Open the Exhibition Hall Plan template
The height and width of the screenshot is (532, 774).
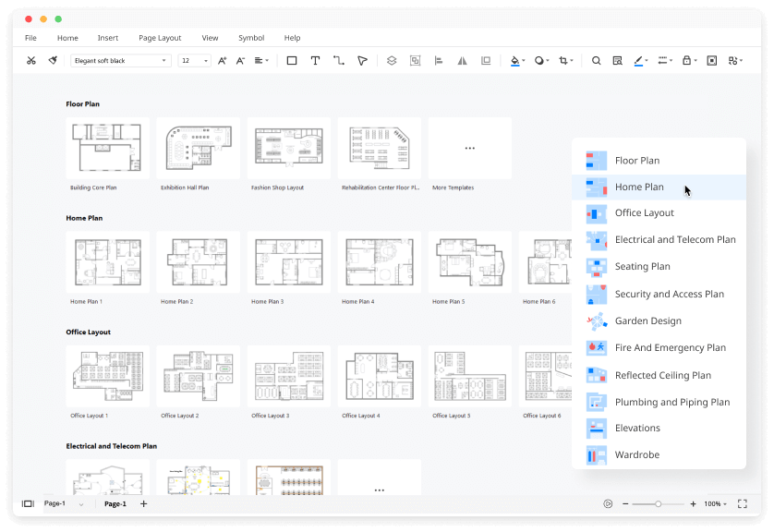pyautogui.click(x=198, y=148)
